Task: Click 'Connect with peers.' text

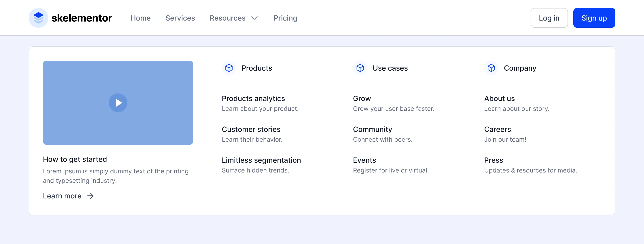Action: 383,139
